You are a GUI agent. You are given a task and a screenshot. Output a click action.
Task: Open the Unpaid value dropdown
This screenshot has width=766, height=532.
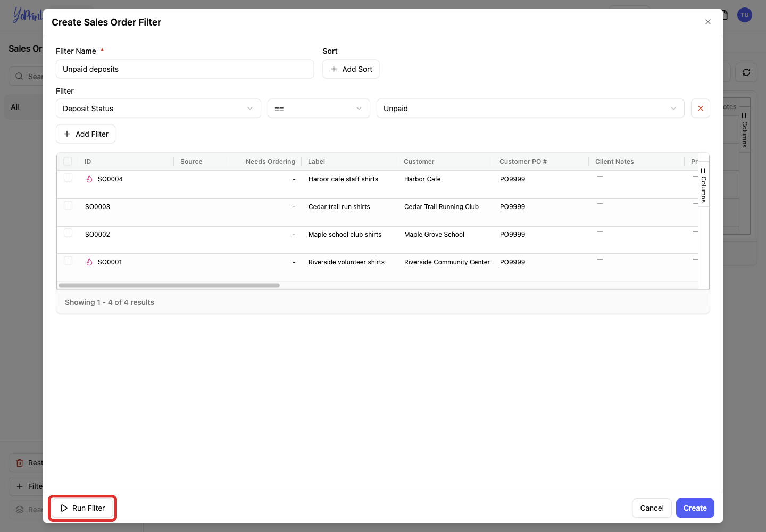[530, 109]
